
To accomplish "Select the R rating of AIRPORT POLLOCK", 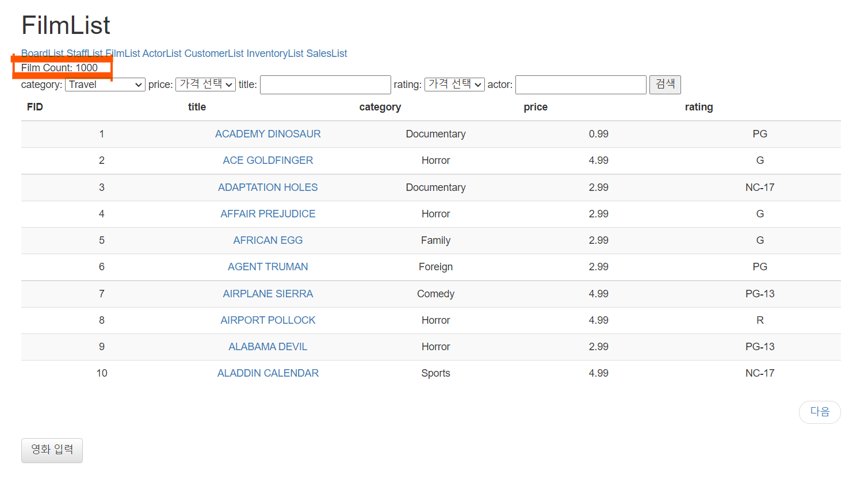I will click(x=760, y=320).
